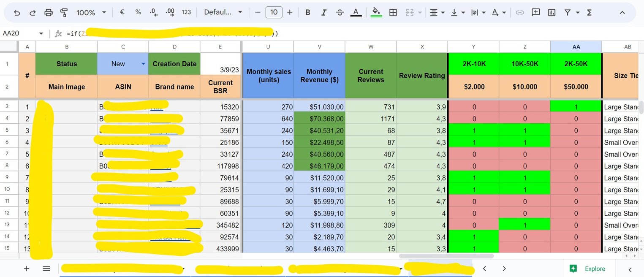
Task: Select the $51.030,00 revenue cell
Action: click(319, 107)
